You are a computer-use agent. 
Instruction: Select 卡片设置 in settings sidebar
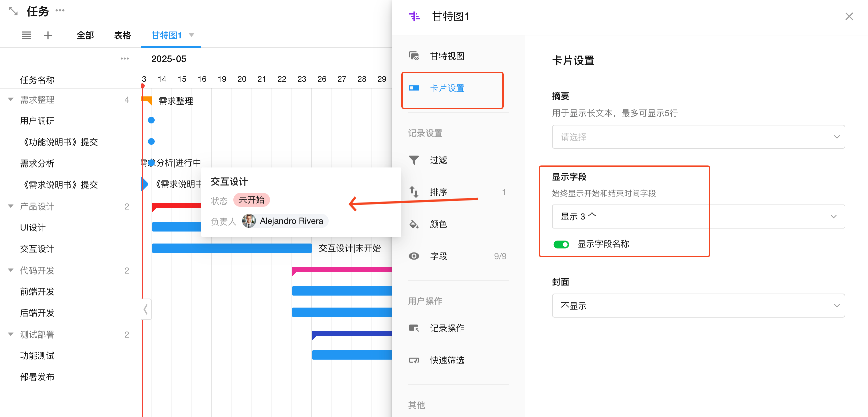pos(447,88)
